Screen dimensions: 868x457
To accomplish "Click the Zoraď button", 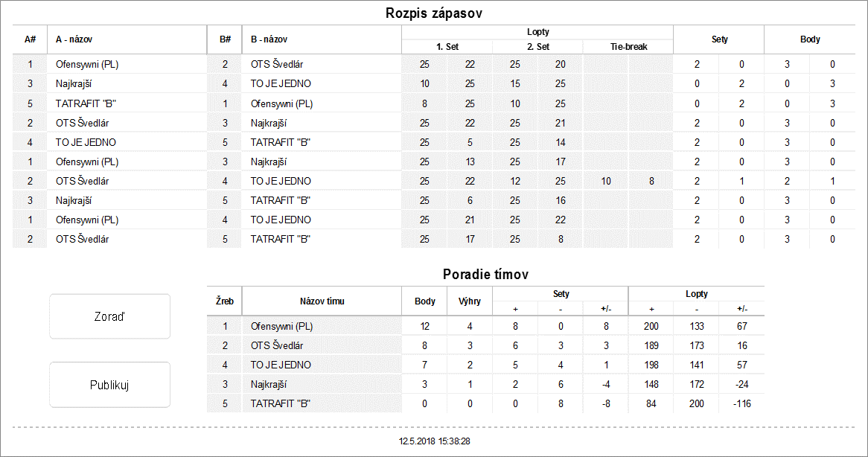I will (109, 316).
